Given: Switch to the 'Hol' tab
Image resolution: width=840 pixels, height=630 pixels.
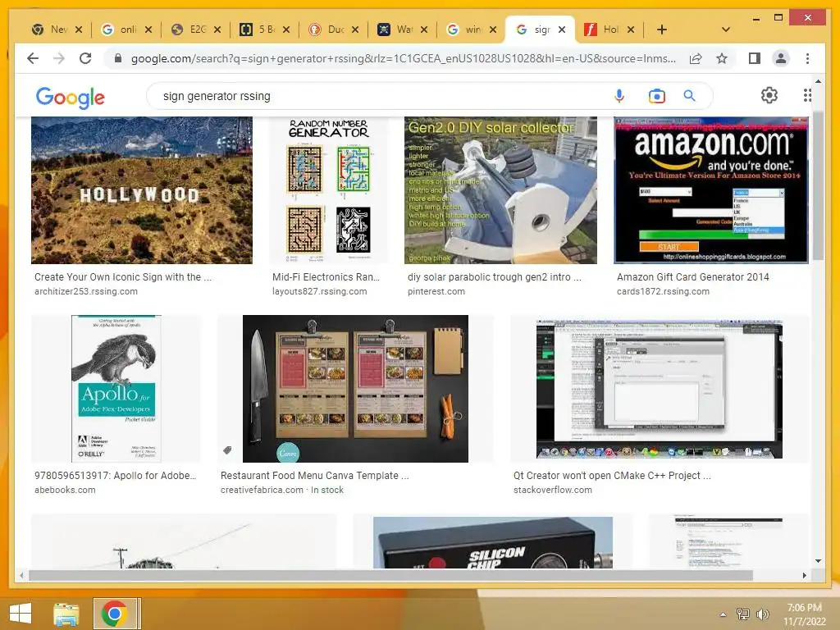Looking at the screenshot, I should [603, 30].
